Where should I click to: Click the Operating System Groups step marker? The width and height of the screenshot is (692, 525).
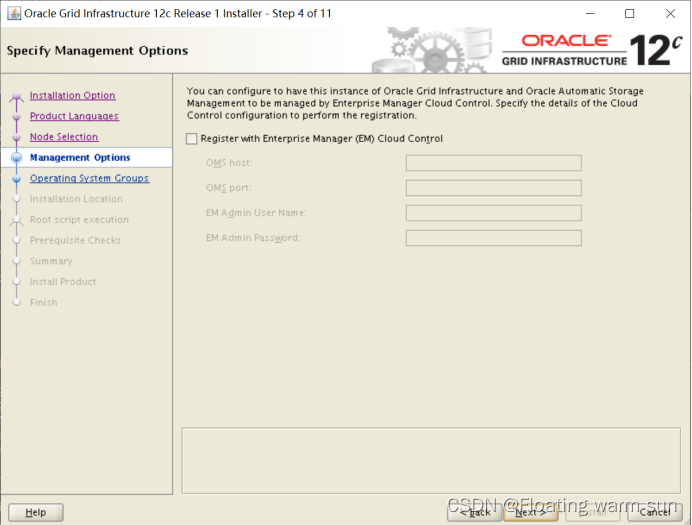click(x=17, y=179)
